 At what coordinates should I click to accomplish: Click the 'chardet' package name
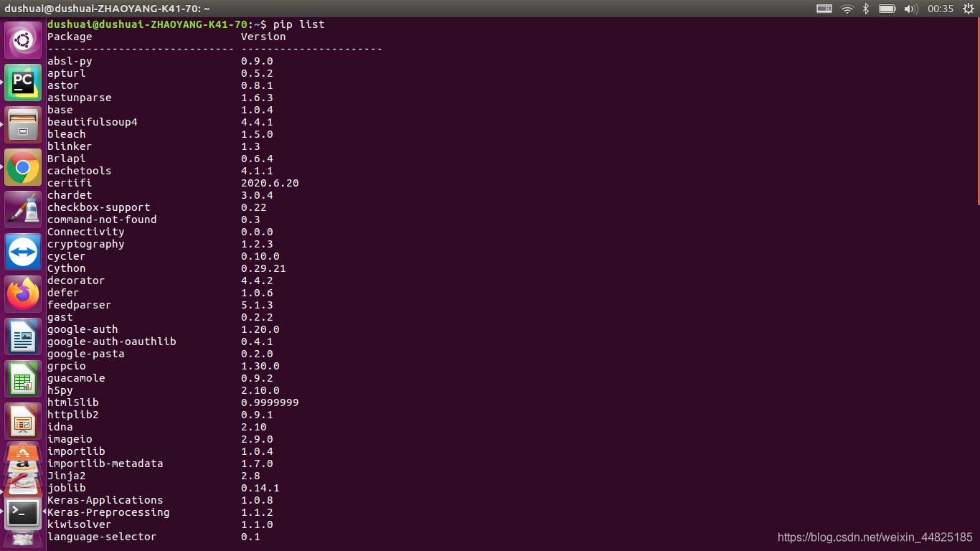[x=70, y=195]
